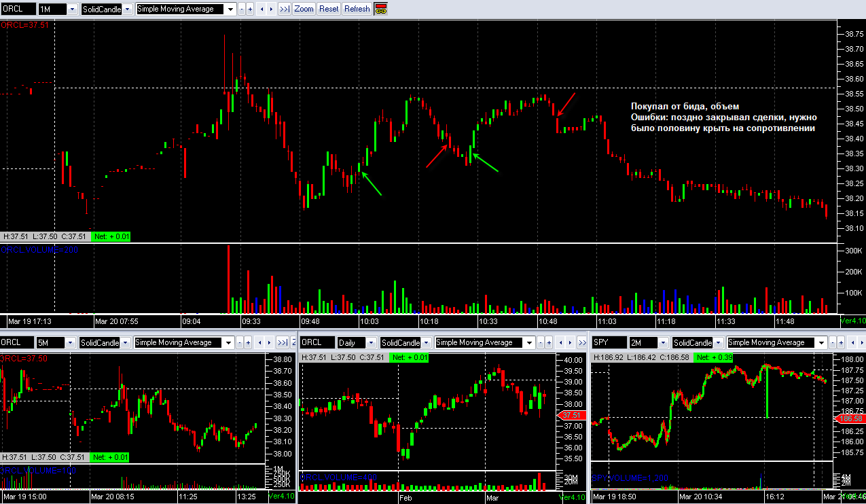The width and height of the screenshot is (866, 504).
Task: Shift the 1M chart left with arrow
Action: (x=261, y=9)
